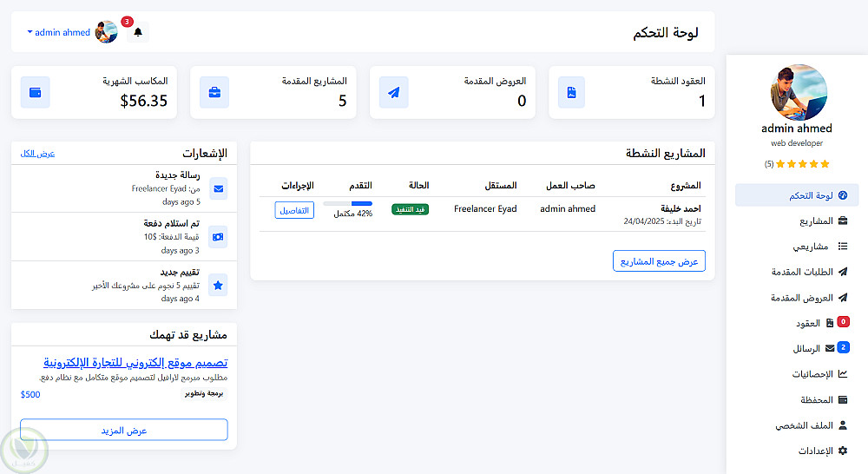Click the briefcase icon beside المشاريع
Image resolution: width=868 pixels, height=474 pixels.
(843, 221)
